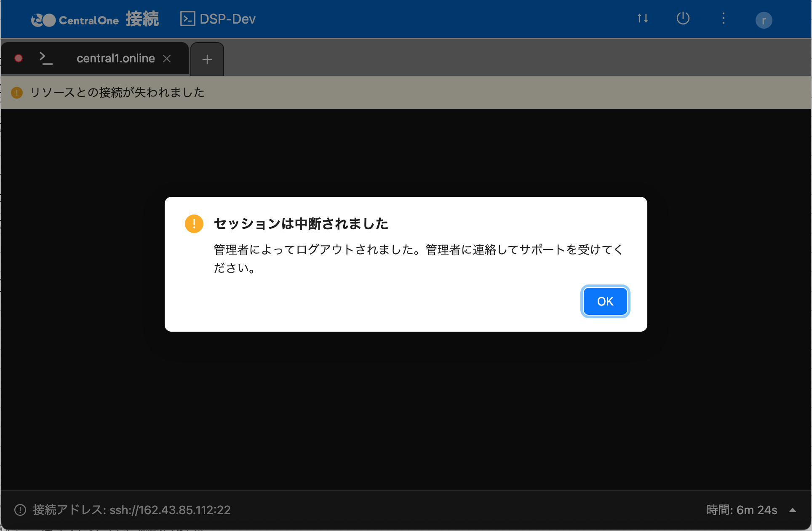This screenshot has width=812, height=531.
Task: Click the CentralOne logo icon
Action: [x=43, y=20]
